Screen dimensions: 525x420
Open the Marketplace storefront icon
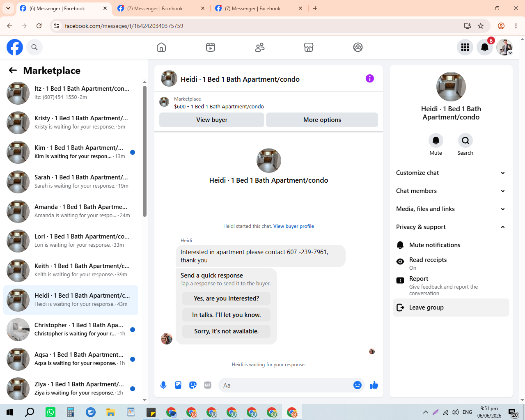click(309, 47)
